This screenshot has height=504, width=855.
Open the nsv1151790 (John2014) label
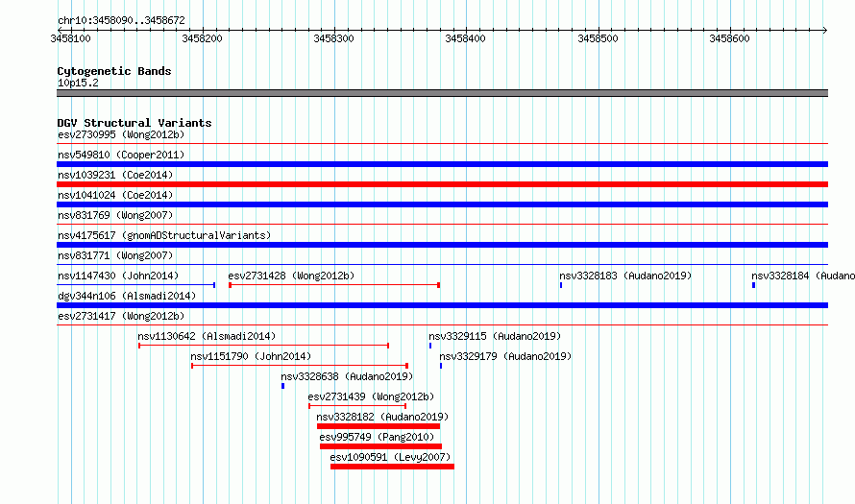pos(251,356)
